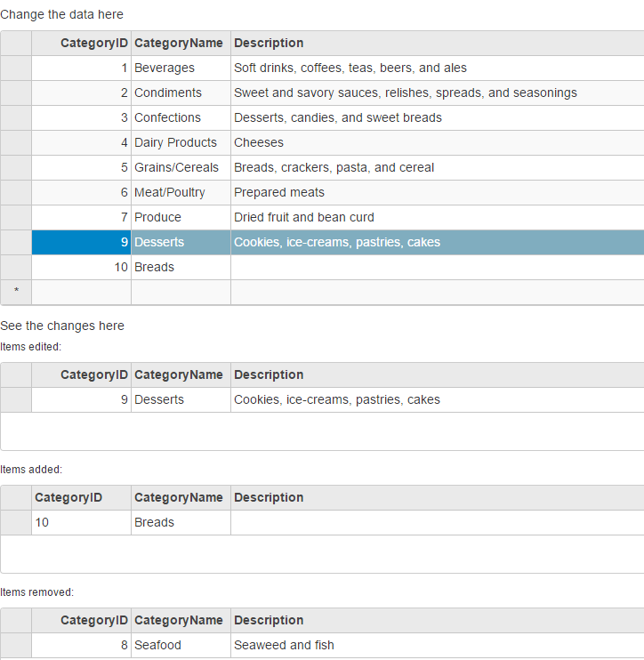644x660 pixels.
Task: Click the highlighted Desserts cell in top grid
Action: click(181, 242)
